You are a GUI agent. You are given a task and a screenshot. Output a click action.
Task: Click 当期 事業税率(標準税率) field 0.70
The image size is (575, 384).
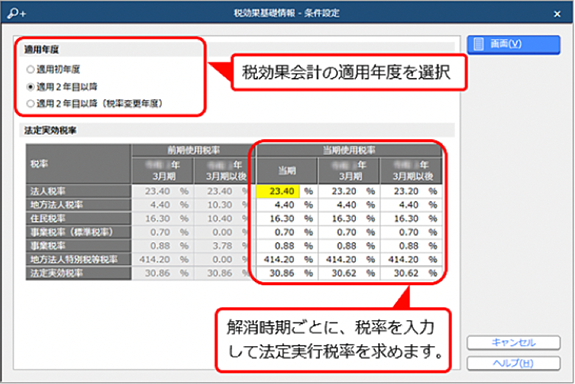278,232
